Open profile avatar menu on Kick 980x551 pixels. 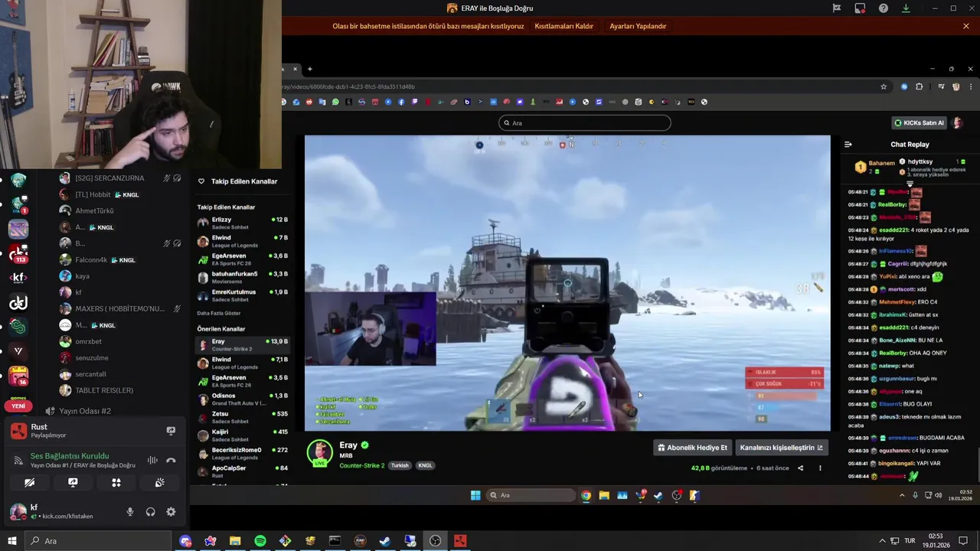pos(958,122)
